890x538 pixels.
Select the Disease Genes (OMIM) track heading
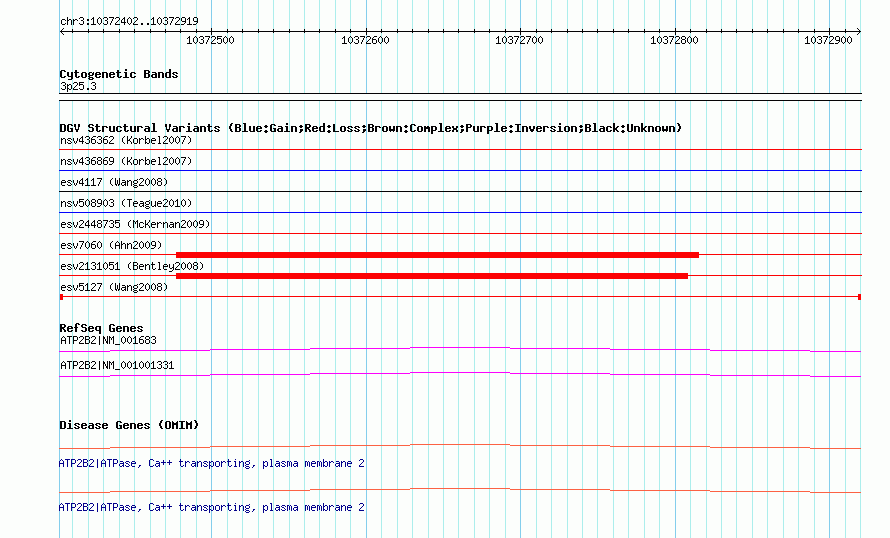129,425
